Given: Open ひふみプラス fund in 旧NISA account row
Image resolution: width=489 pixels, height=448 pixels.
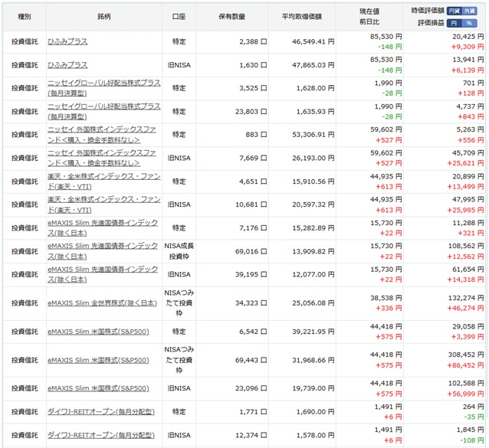Looking at the screenshot, I should coord(67,65).
